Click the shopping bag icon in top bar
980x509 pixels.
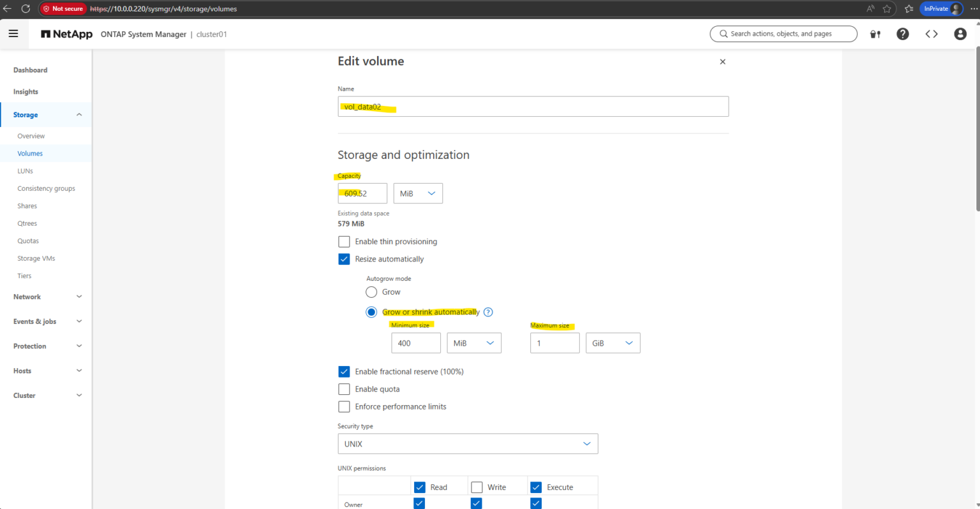pyautogui.click(x=875, y=34)
